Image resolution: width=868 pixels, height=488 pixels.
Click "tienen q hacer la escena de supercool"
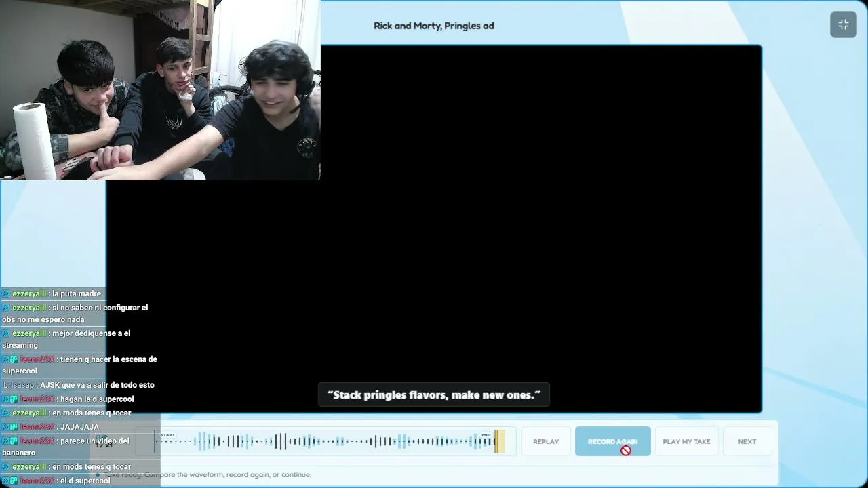coord(79,365)
